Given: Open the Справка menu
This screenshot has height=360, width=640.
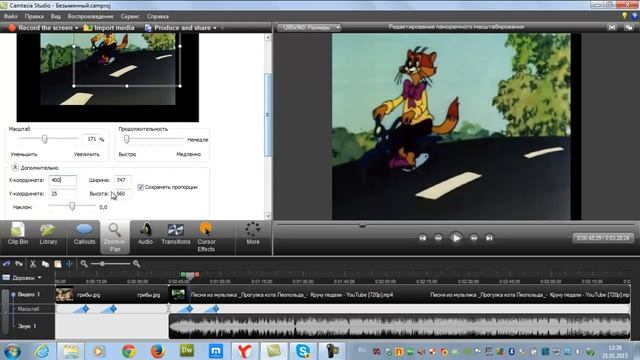Looking at the screenshot, I should [158, 16].
